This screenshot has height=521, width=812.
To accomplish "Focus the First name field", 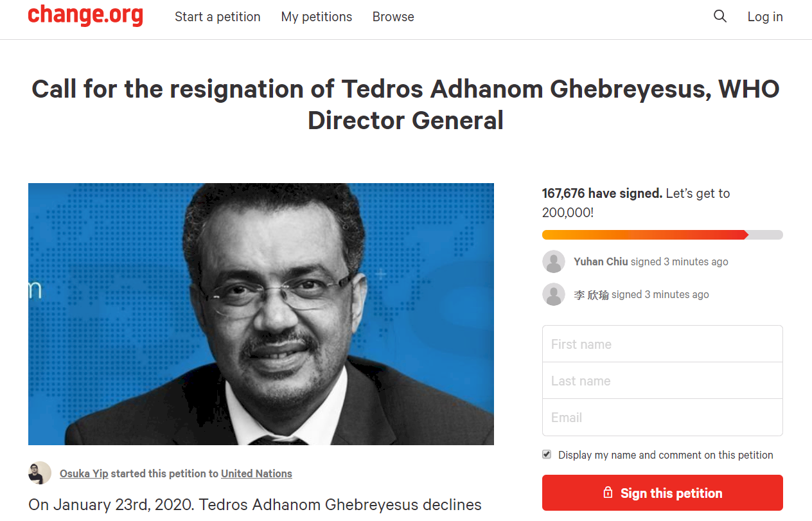I will (662, 344).
